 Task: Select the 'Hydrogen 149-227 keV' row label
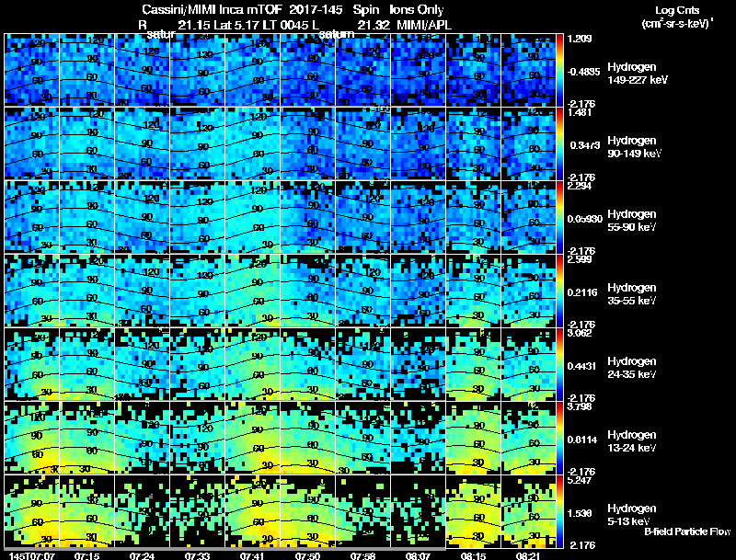coord(638,74)
